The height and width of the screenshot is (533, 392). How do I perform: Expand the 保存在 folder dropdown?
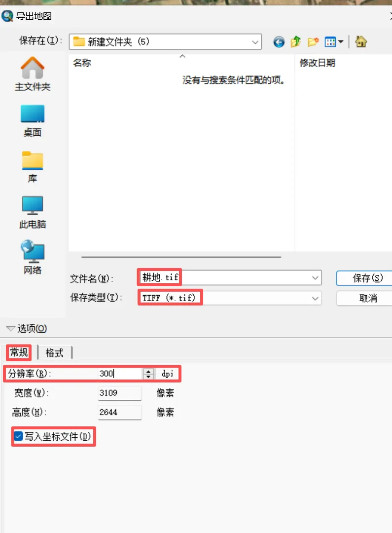pyautogui.click(x=255, y=42)
